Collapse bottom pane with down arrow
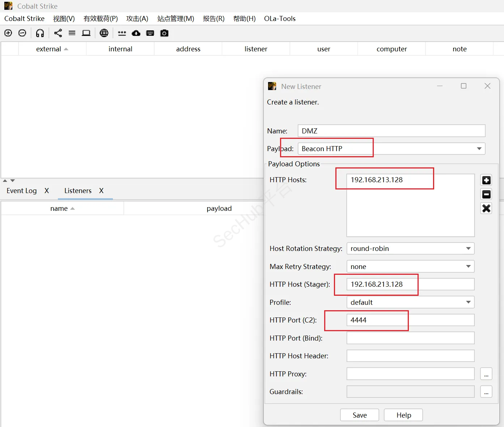Image resolution: width=504 pixels, height=427 pixels. 13,180
